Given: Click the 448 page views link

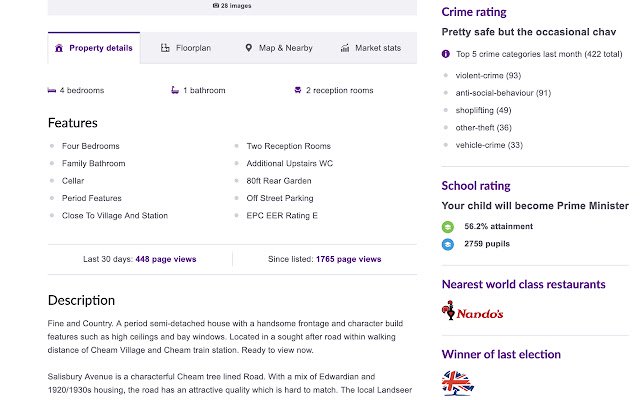Looking at the screenshot, I should (166, 259).
